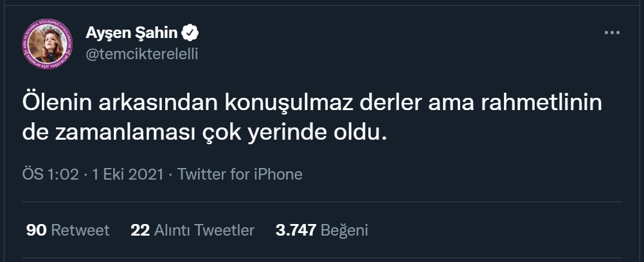Viewport: 644px width, 262px height.
Task: Open the @temcikterelelli handle link
Action: (141, 53)
